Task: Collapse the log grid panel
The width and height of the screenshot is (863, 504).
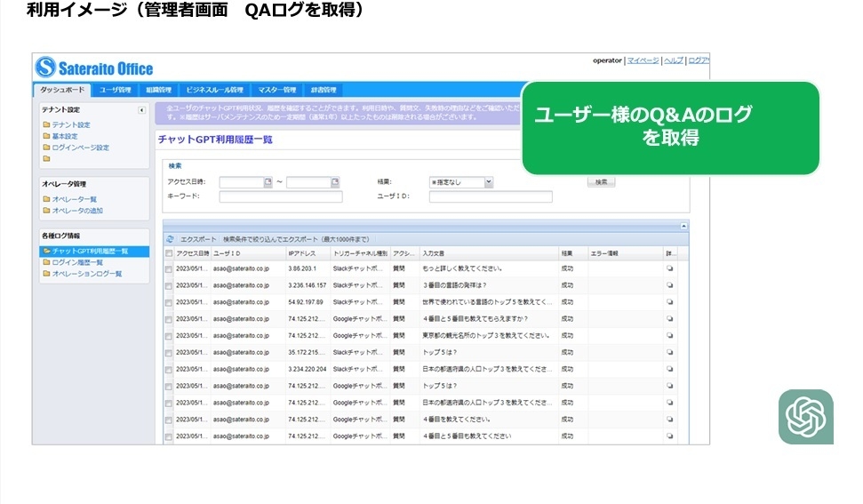Action: [x=683, y=227]
